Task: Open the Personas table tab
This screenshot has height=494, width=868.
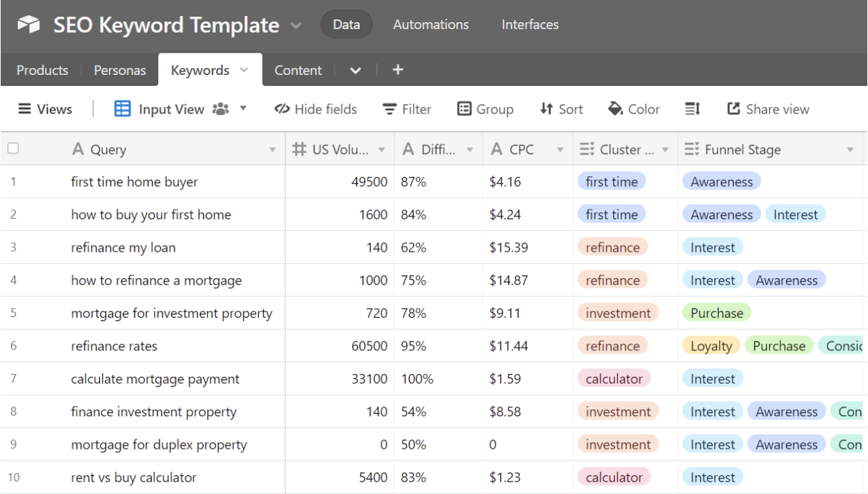Action: click(x=119, y=69)
